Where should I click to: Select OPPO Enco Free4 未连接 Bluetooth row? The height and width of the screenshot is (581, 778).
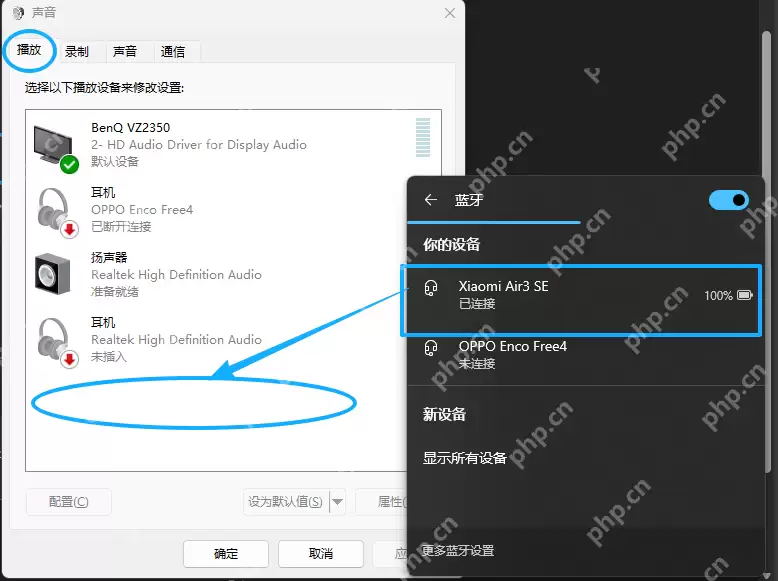point(584,354)
